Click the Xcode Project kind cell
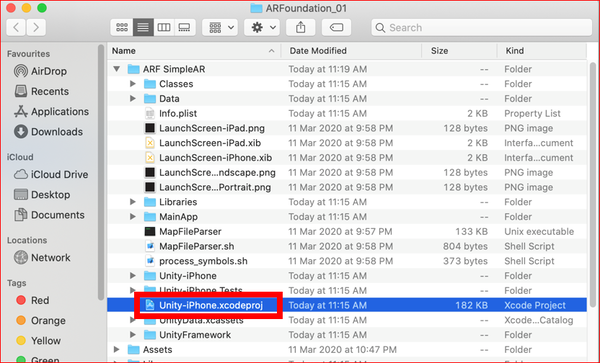 pos(535,305)
